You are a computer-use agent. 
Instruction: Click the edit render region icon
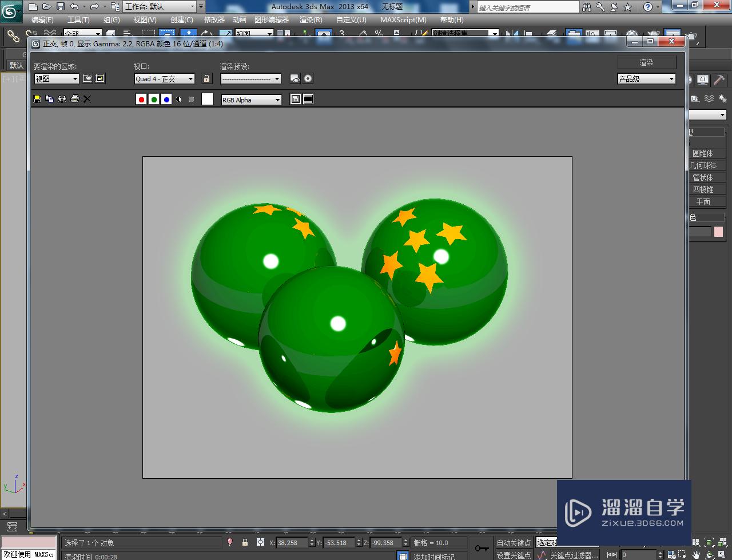pyautogui.click(x=87, y=78)
